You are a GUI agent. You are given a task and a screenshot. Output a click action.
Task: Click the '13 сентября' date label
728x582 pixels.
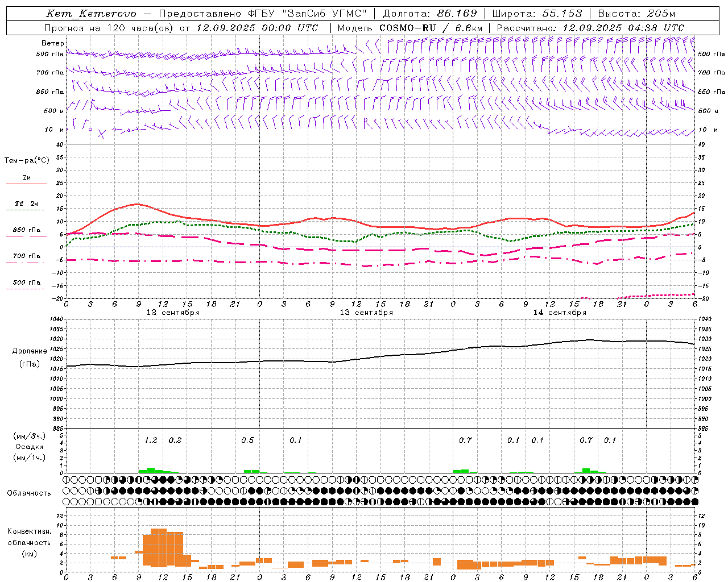(x=366, y=313)
